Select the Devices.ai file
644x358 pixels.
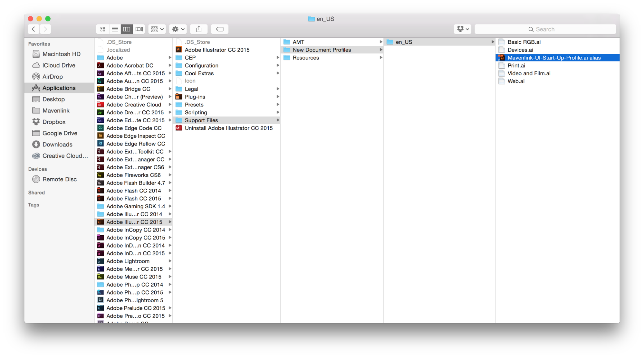point(557,50)
